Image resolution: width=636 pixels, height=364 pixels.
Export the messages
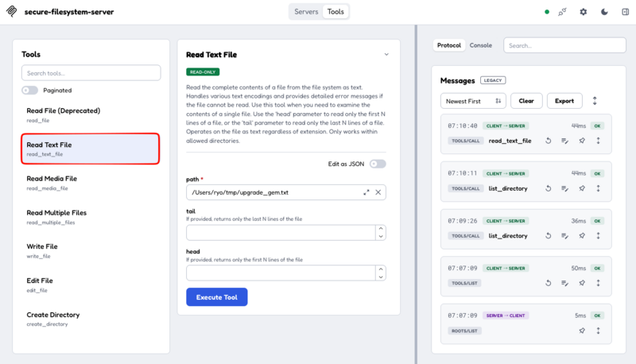(x=564, y=101)
